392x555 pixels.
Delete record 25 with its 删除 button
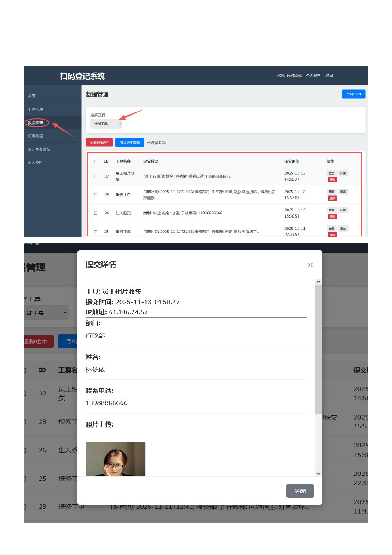pos(332,235)
